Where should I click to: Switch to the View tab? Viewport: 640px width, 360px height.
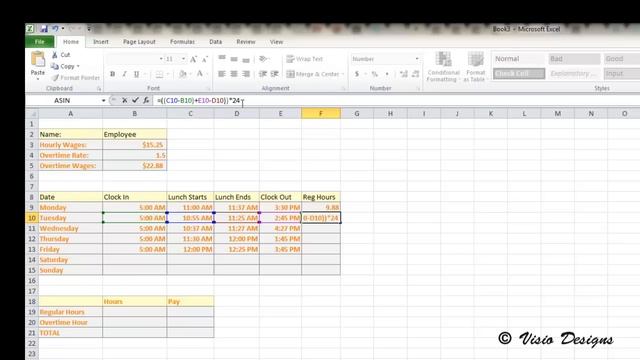tap(276, 42)
